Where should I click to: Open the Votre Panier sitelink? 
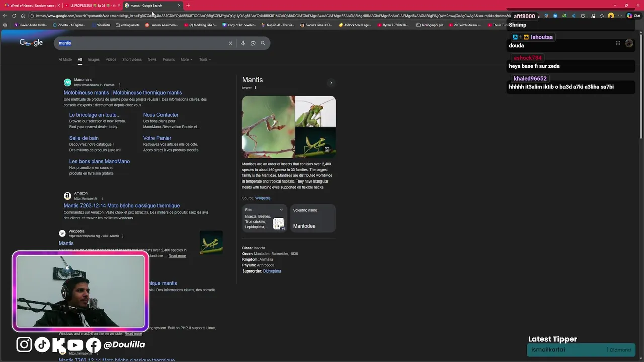(x=157, y=138)
